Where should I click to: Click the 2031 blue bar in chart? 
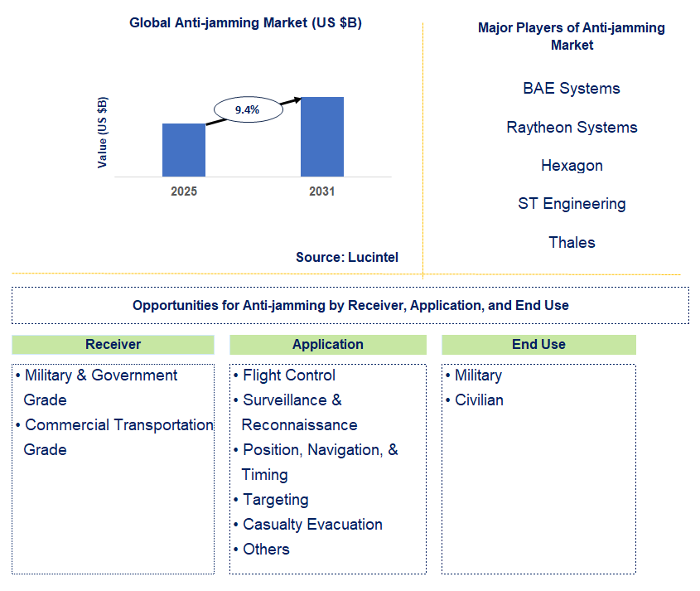322,137
